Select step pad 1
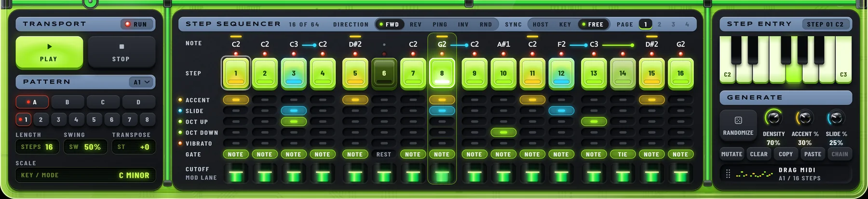Image resolution: width=868 pixels, height=199 pixels. point(236,73)
